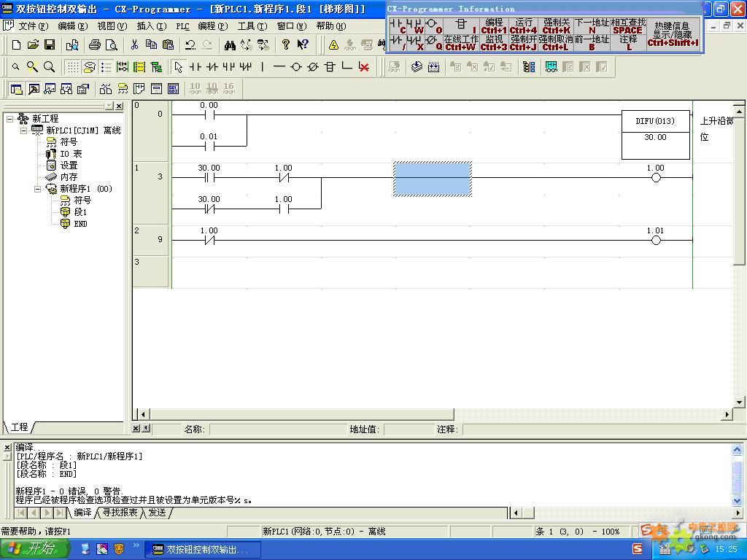Switch to 编译 output tab
The image size is (747, 560).
82,513
